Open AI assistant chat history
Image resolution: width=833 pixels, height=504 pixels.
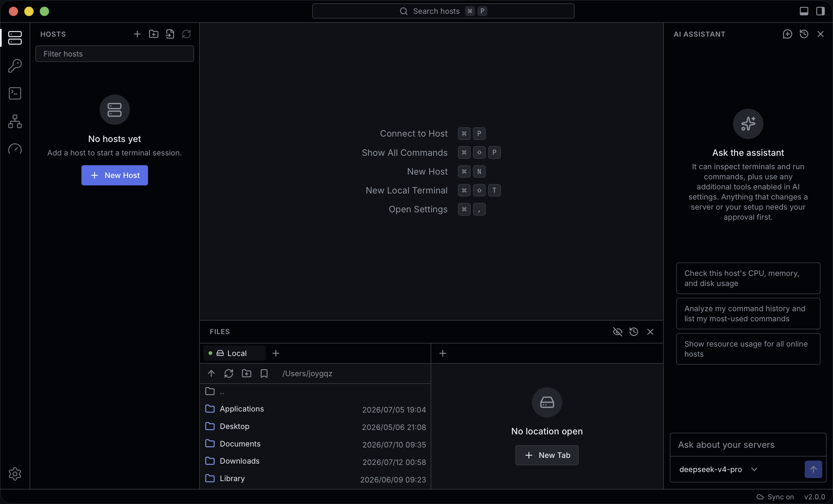(804, 34)
